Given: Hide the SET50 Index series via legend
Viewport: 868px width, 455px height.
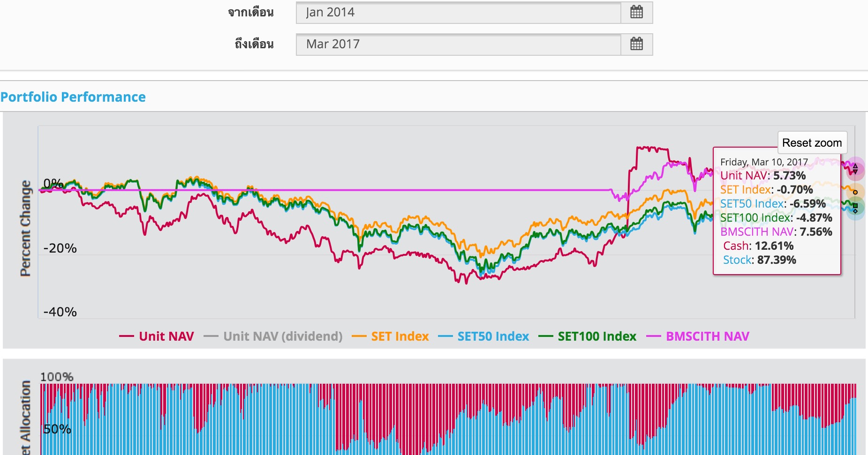Looking at the screenshot, I should 493,336.
